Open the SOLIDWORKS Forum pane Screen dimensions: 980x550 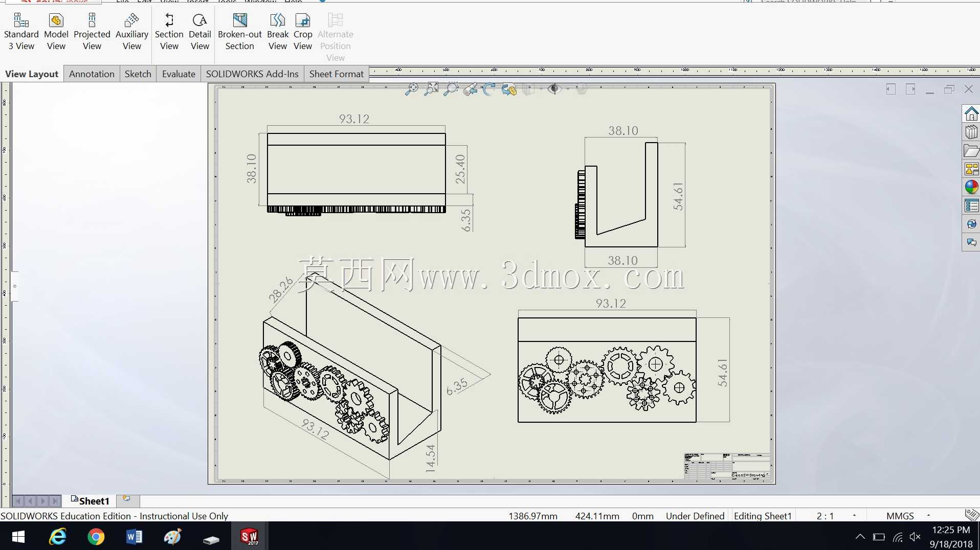pos(971,242)
